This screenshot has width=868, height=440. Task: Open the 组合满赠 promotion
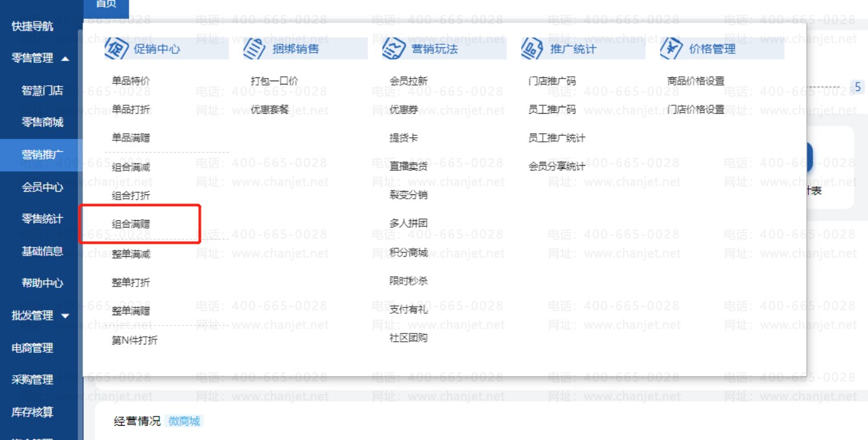[x=131, y=224]
